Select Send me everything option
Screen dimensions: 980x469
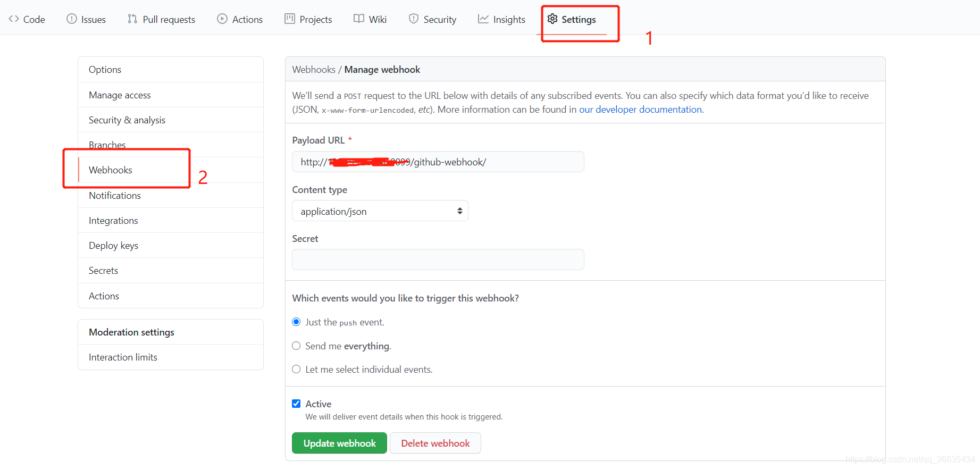[x=296, y=346]
